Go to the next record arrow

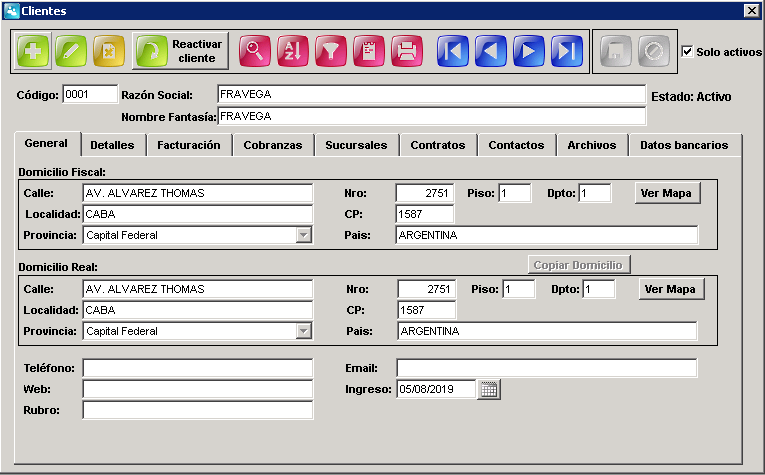click(x=529, y=51)
